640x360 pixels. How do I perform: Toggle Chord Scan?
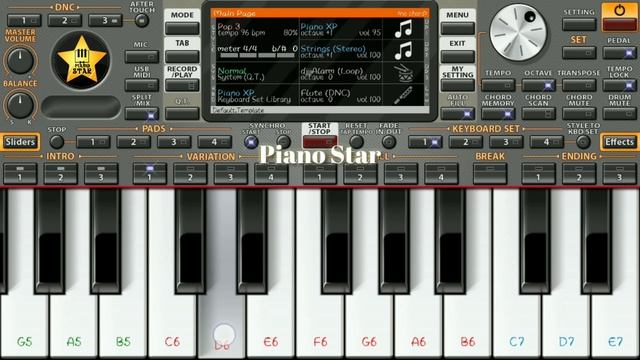[538, 114]
